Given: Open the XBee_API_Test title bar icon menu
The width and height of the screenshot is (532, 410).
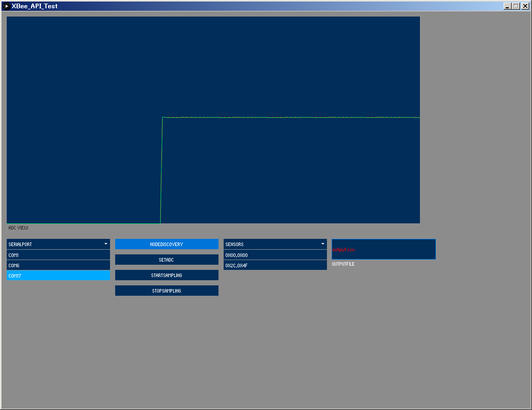Looking at the screenshot, I should coord(6,6).
